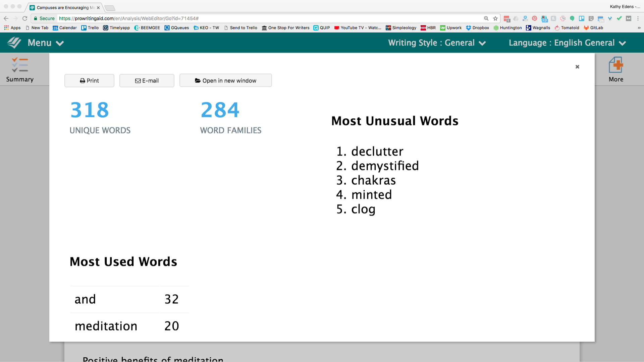The width and height of the screenshot is (644, 362).
Task: Click the ProWritingAid logo icon
Action: tap(14, 43)
